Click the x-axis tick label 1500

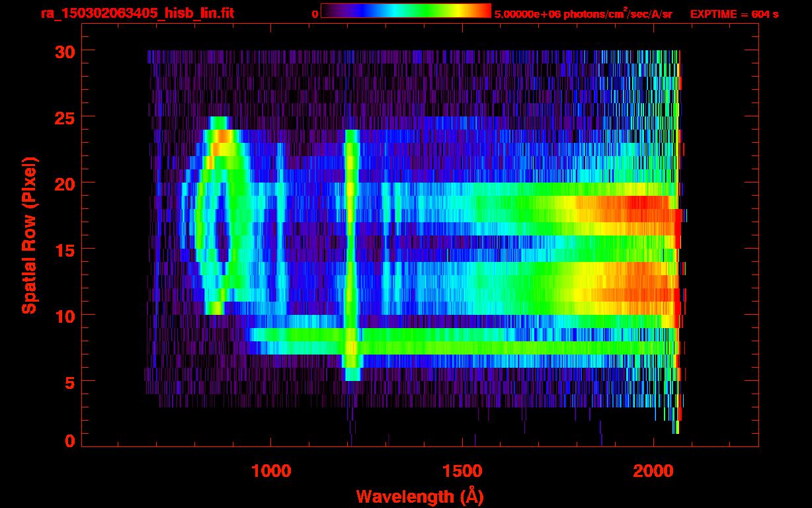pos(462,470)
